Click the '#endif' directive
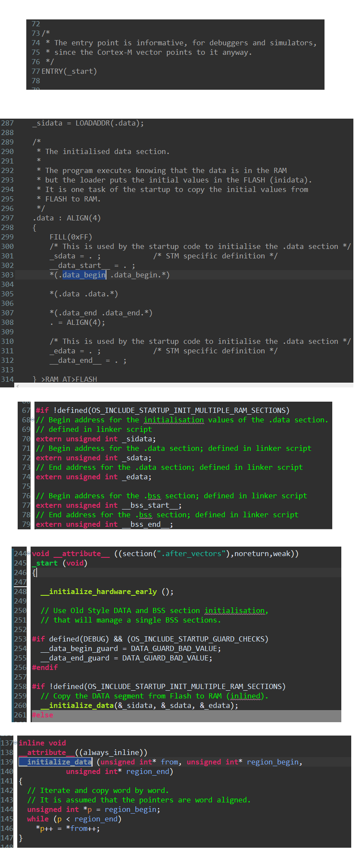The height and width of the screenshot is (868, 362). [x=45, y=667]
